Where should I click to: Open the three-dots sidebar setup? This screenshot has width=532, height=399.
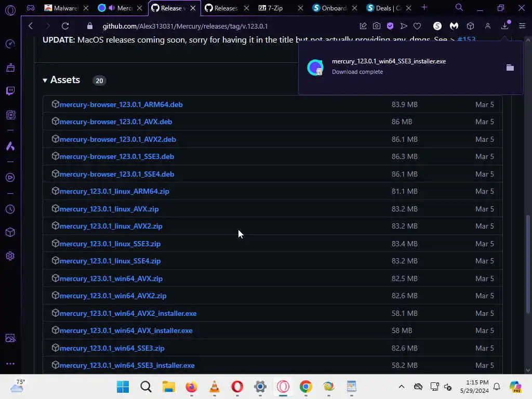click(10, 363)
